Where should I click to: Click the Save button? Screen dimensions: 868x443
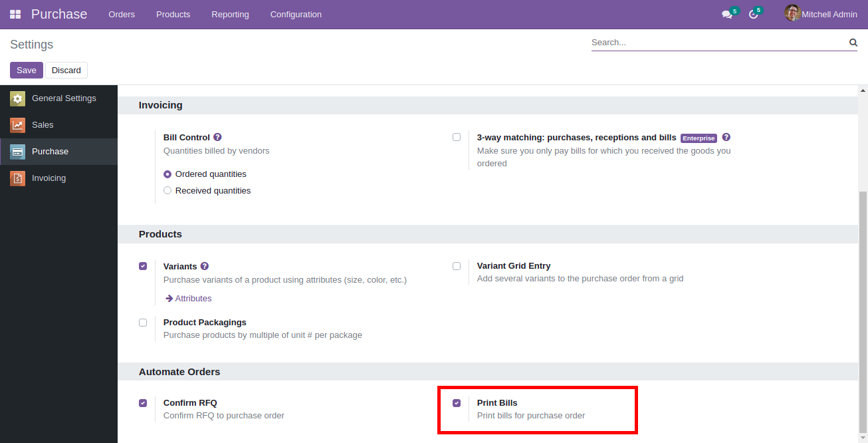(x=27, y=71)
